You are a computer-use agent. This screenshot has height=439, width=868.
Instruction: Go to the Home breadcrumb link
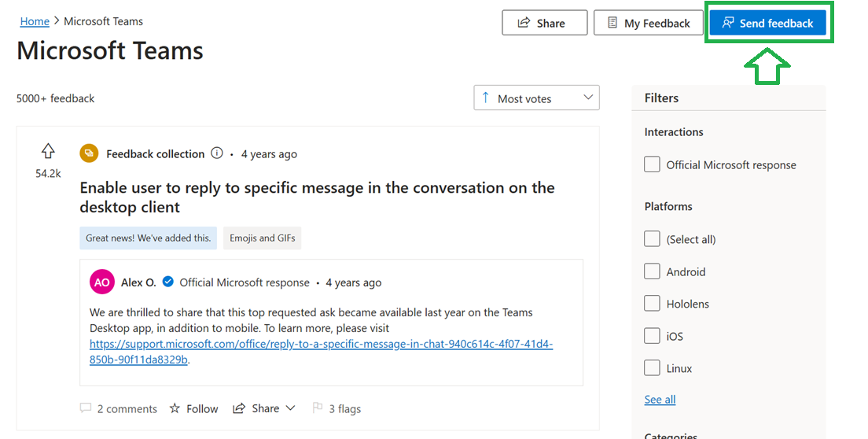(x=35, y=21)
